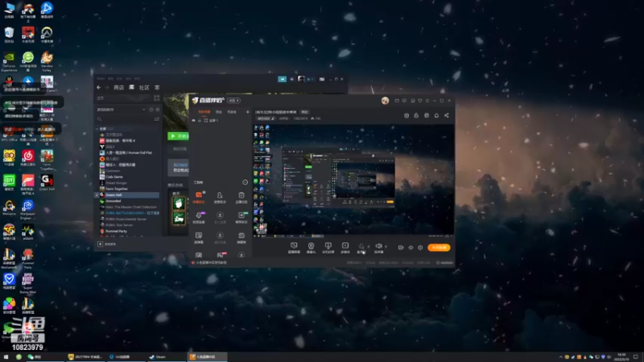Open the room assistant toolbox icon
The width and height of the screenshot is (644, 362).
[220, 197]
